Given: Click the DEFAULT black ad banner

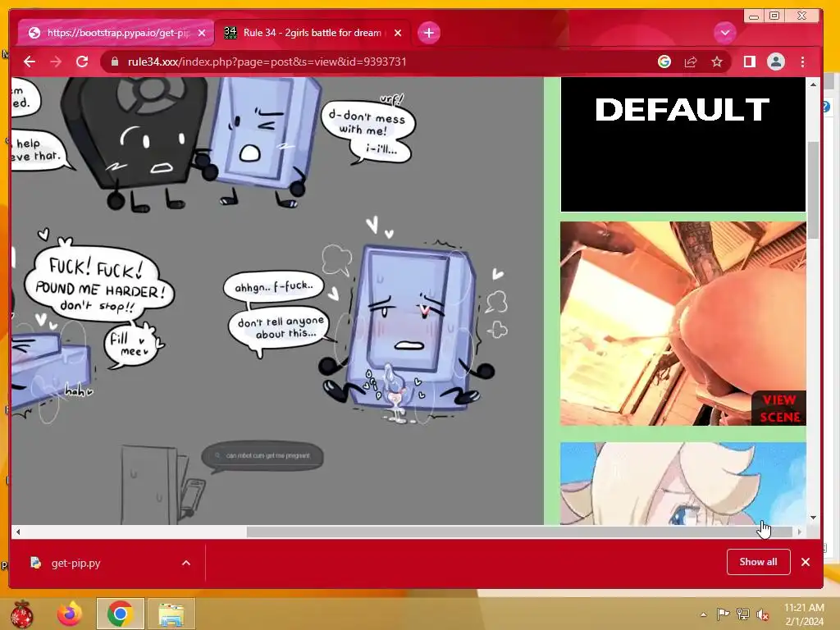Looking at the screenshot, I should point(683,144).
